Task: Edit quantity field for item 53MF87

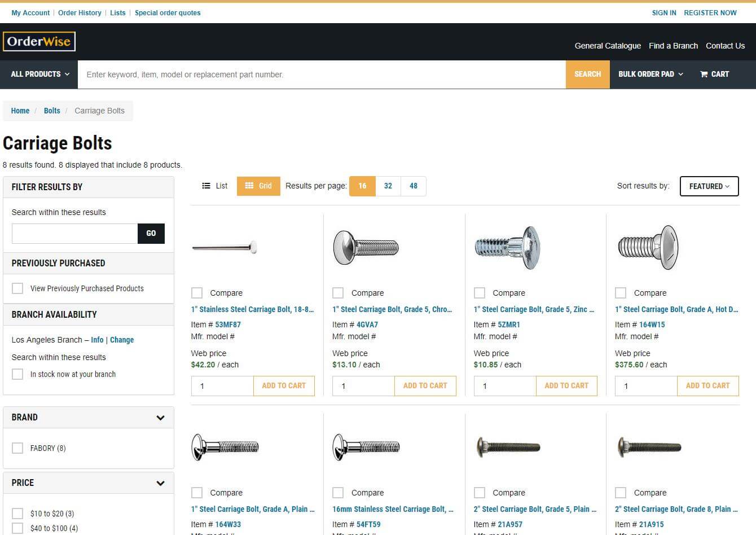Action: (222, 386)
